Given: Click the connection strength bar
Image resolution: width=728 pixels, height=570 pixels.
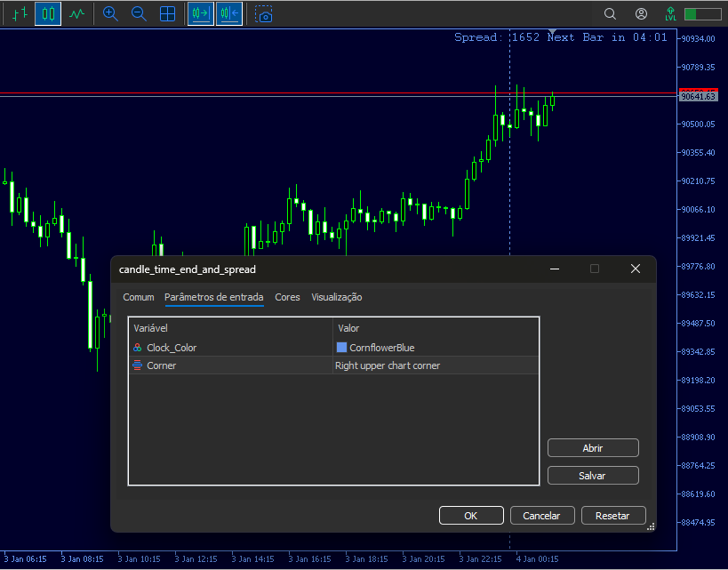Looking at the screenshot, I should 702,13.
